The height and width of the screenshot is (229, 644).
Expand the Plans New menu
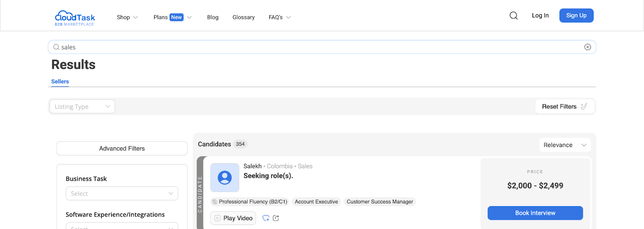(x=172, y=17)
